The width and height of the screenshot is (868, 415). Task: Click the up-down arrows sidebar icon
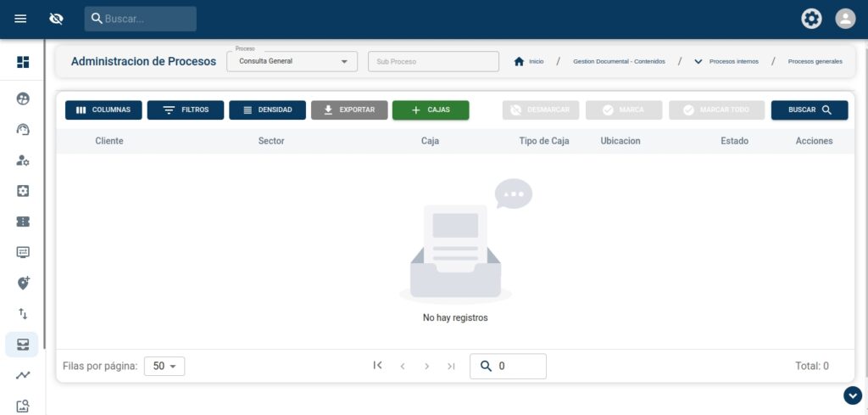(x=23, y=313)
